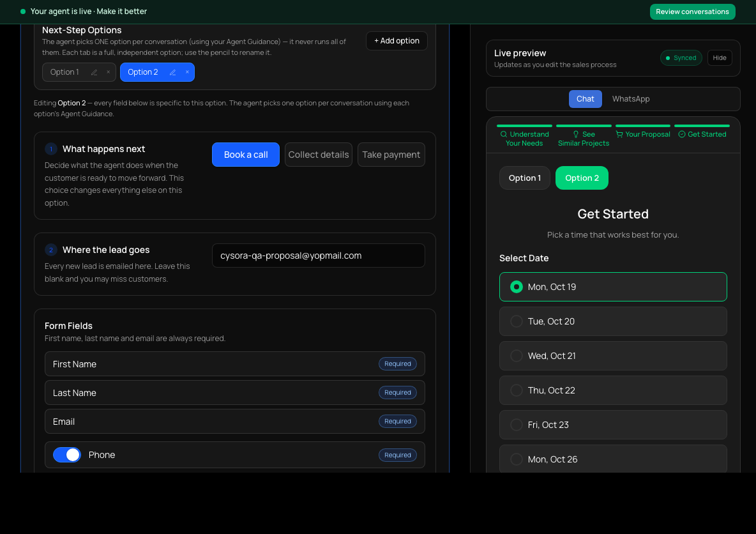Screen dimensions: 756x534
Task: Click the 'Your agent is live · Make it better' text
Action: pos(89,11)
